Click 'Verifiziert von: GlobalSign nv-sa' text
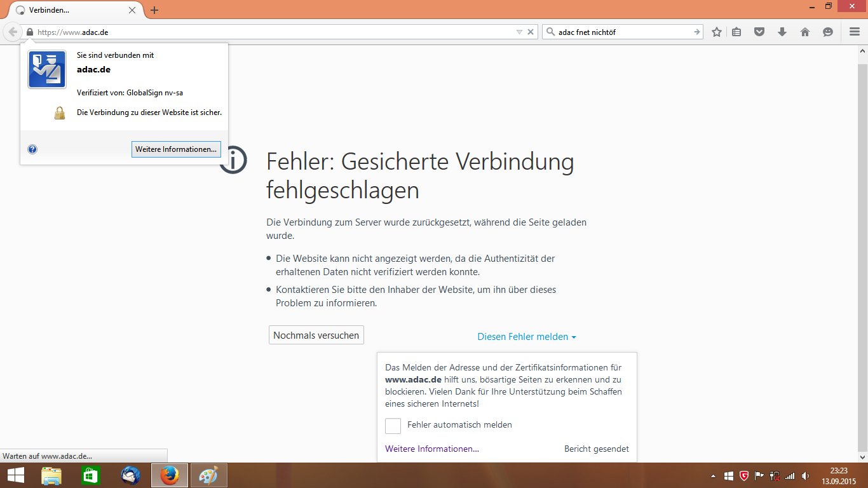868x488 pixels. point(130,92)
